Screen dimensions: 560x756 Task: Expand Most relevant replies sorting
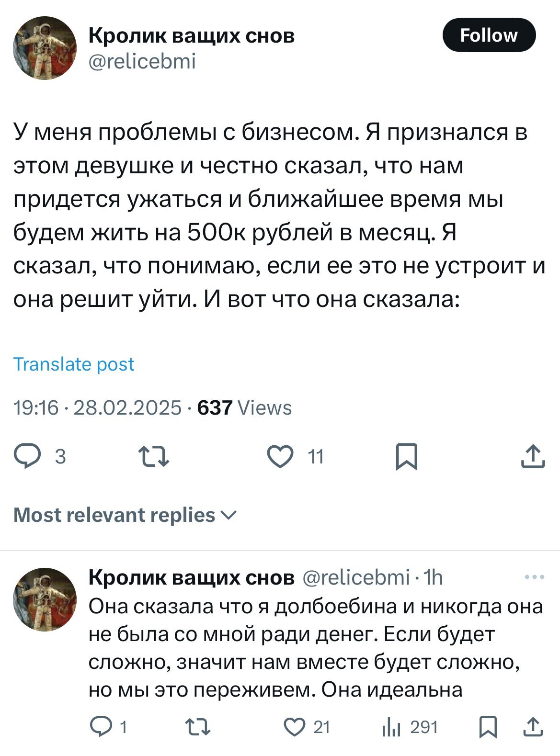pos(125,515)
